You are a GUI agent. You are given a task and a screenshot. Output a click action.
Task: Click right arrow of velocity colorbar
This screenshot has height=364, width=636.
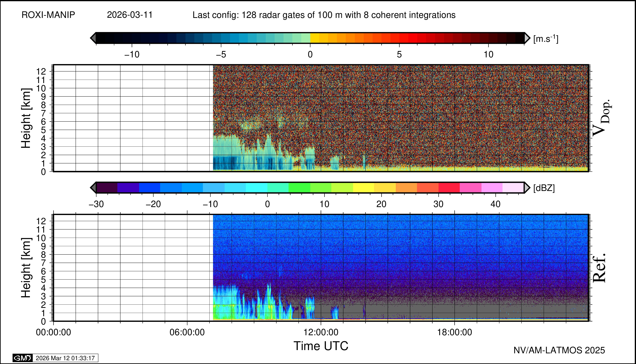[527, 38]
